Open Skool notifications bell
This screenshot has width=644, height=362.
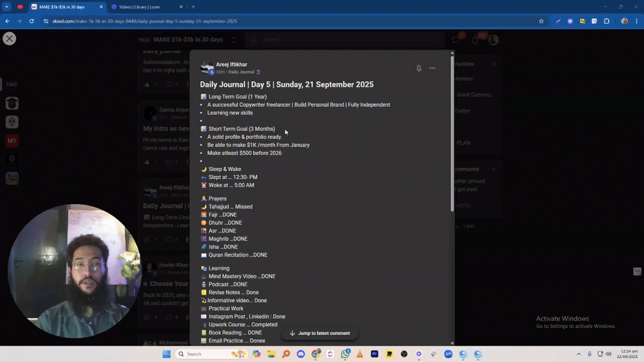pyautogui.click(x=475, y=40)
